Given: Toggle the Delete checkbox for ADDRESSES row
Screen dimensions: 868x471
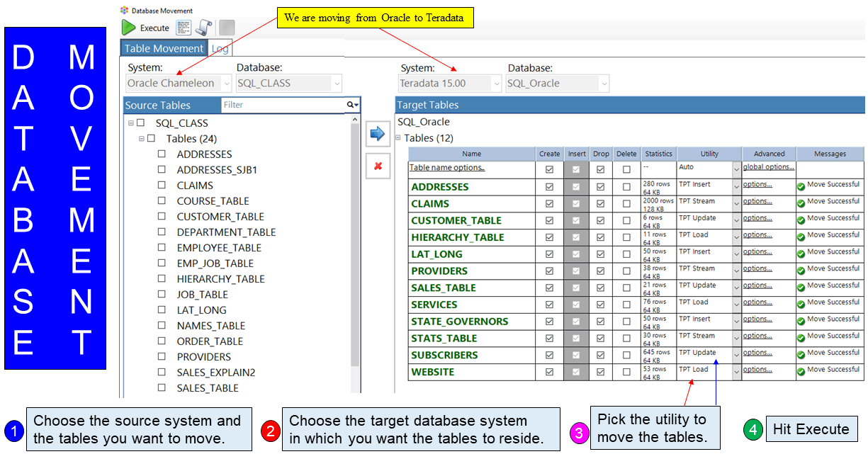Looking at the screenshot, I should pyautogui.click(x=626, y=187).
